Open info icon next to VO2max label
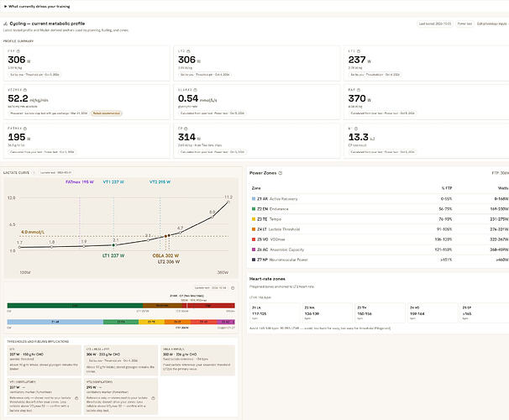This screenshot has height=420, width=509. point(25,90)
